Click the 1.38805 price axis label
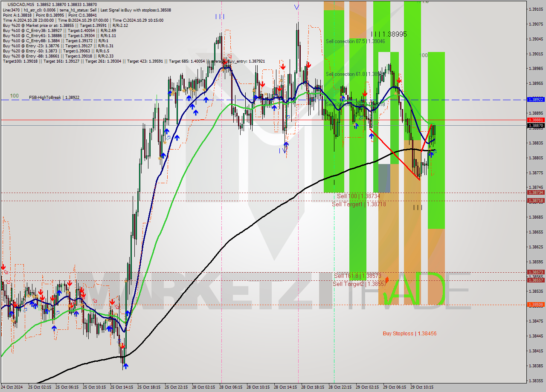 pyautogui.click(x=536, y=158)
